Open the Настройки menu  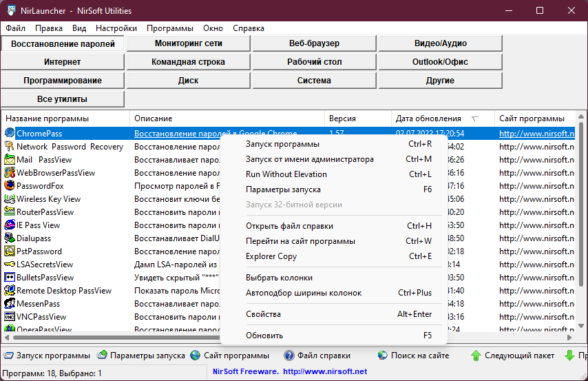(x=116, y=28)
